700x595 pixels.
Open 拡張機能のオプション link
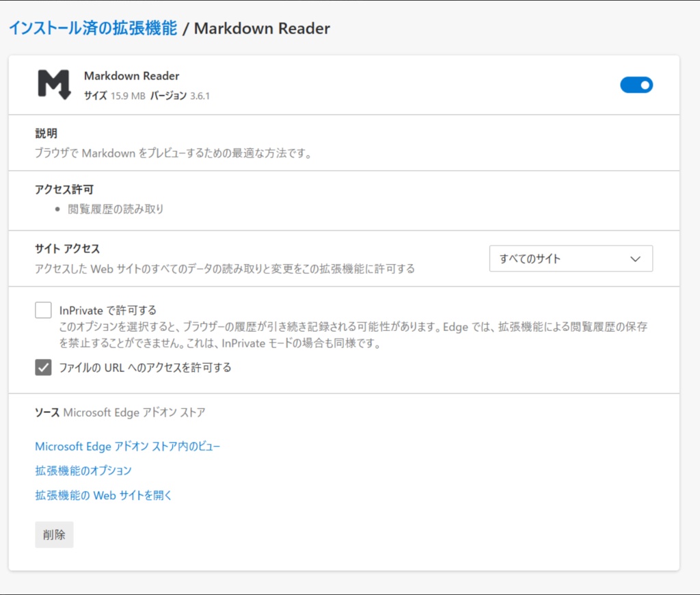coord(83,471)
